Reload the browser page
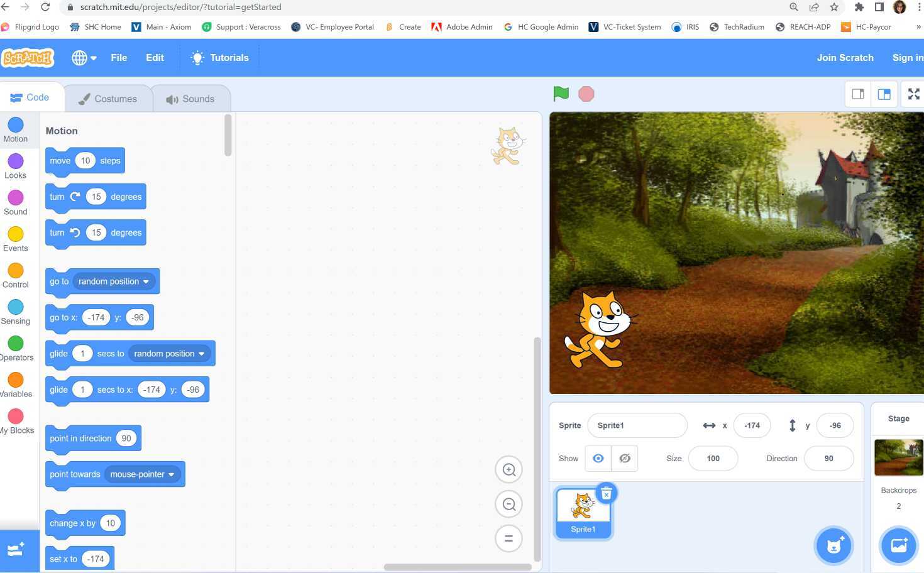The width and height of the screenshot is (924, 573). [x=45, y=7]
